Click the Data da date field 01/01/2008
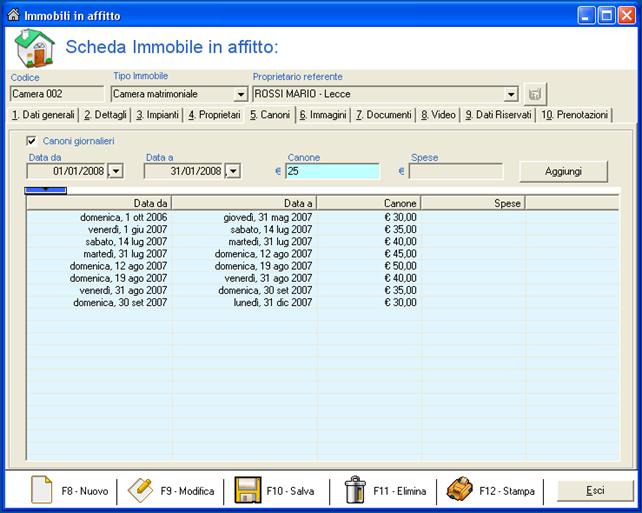 (x=68, y=171)
